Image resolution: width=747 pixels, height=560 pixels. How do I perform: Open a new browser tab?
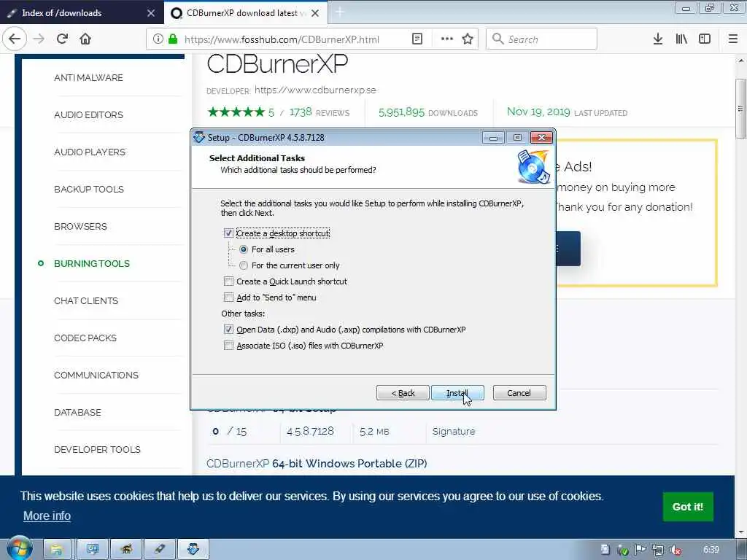click(340, 12)
